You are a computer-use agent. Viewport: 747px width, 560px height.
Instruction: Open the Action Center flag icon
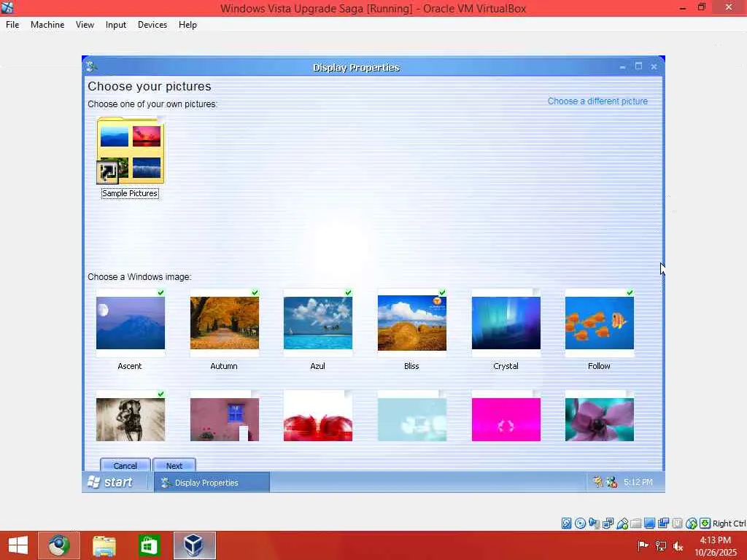click(x=643, y=545)
